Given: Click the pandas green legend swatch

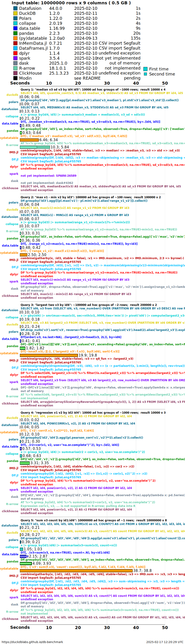Looking at the screenshot, I should (x=15, y=33).
